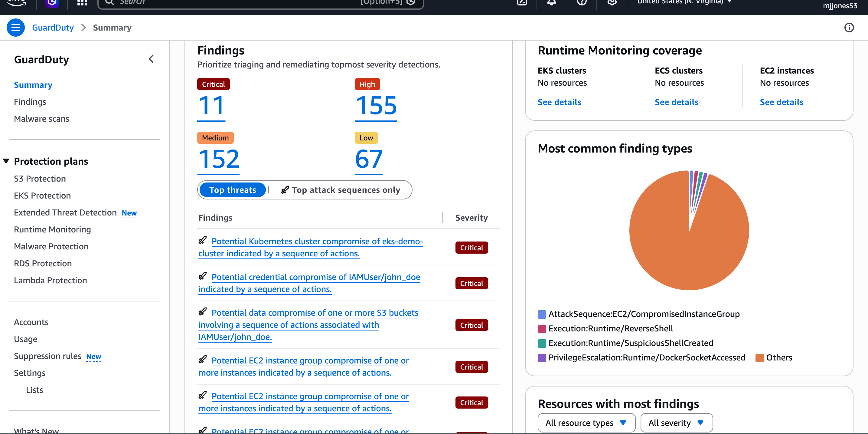Open the settings gear icon
The height and width of the screenshot is (434, 868).
[612, 3]
